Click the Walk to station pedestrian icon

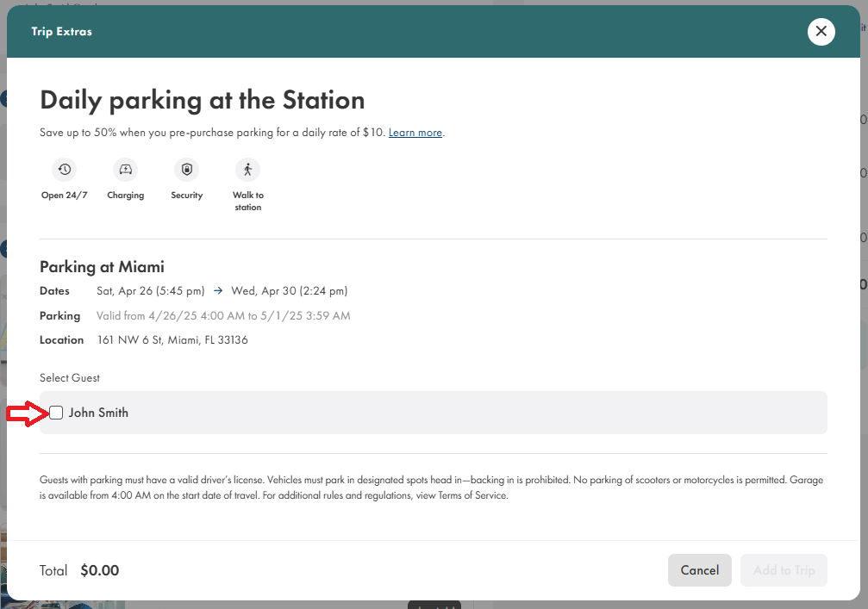[247, 170]
